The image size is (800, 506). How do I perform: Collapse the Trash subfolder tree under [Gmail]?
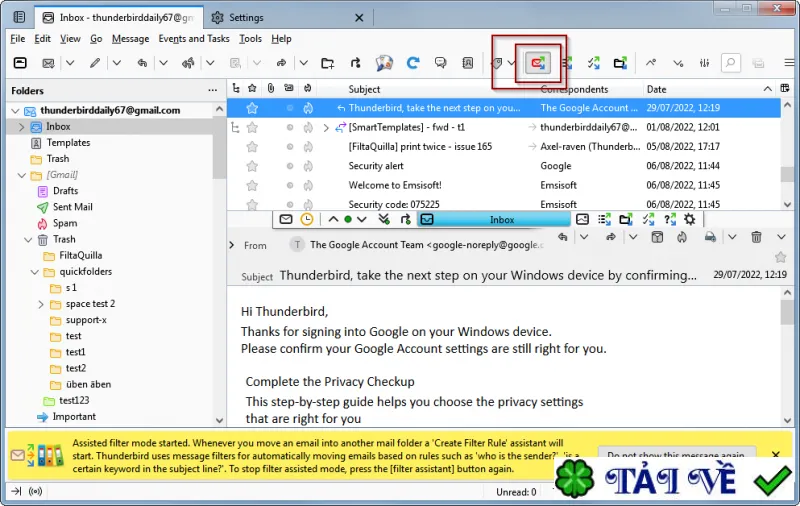tap(28, 239)
